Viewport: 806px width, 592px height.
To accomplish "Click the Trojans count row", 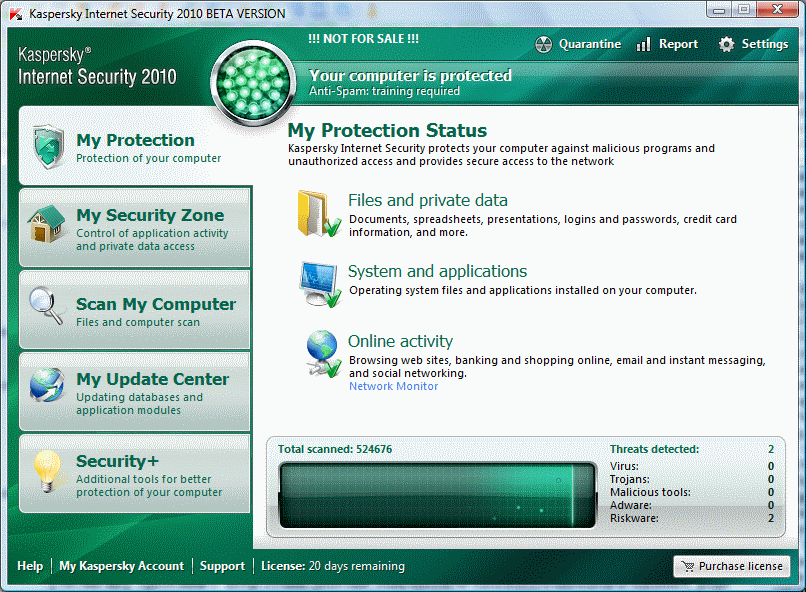I will tap(691, 479).
